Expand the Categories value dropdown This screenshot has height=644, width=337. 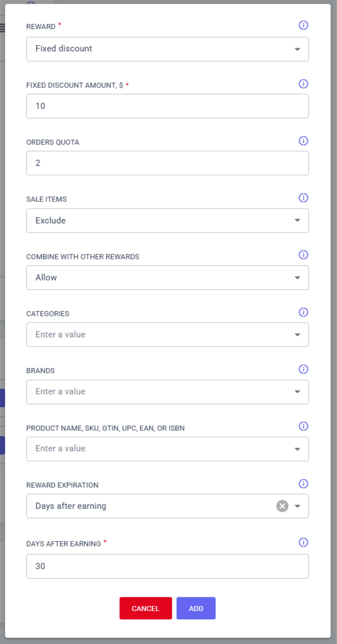167,335
